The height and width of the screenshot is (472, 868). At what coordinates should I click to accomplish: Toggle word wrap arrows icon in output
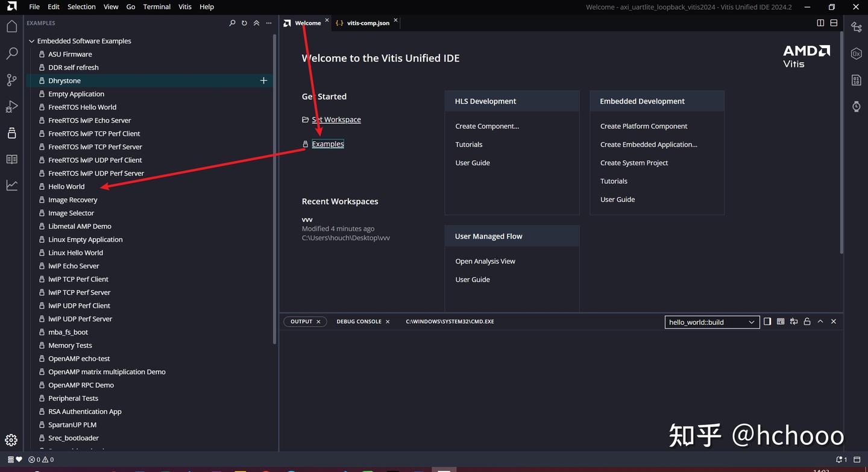794,321
